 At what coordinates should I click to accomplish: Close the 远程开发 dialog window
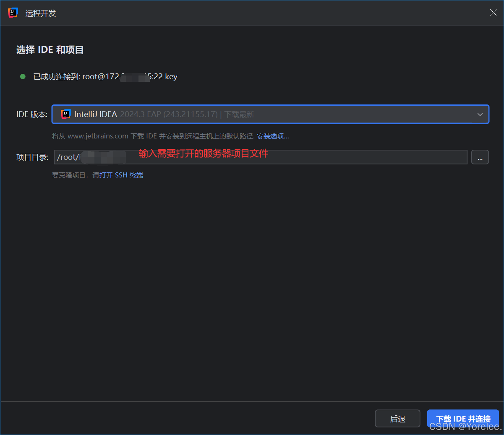click(493, 12)
